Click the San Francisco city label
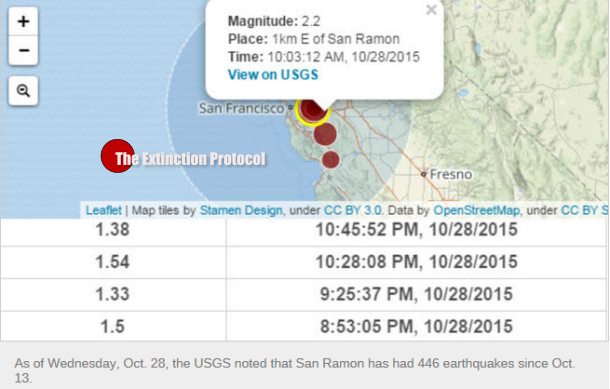Image resolution: width=610 pixels, height=389 pixels. [242, 109]
